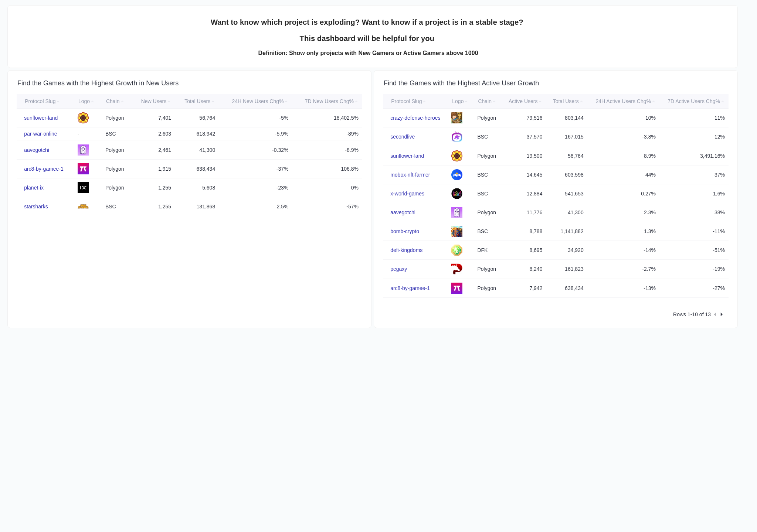Viewport: 757px width, 532px height.
Task: Sort left table by New Users column
Action: click(x=154, y=101)
